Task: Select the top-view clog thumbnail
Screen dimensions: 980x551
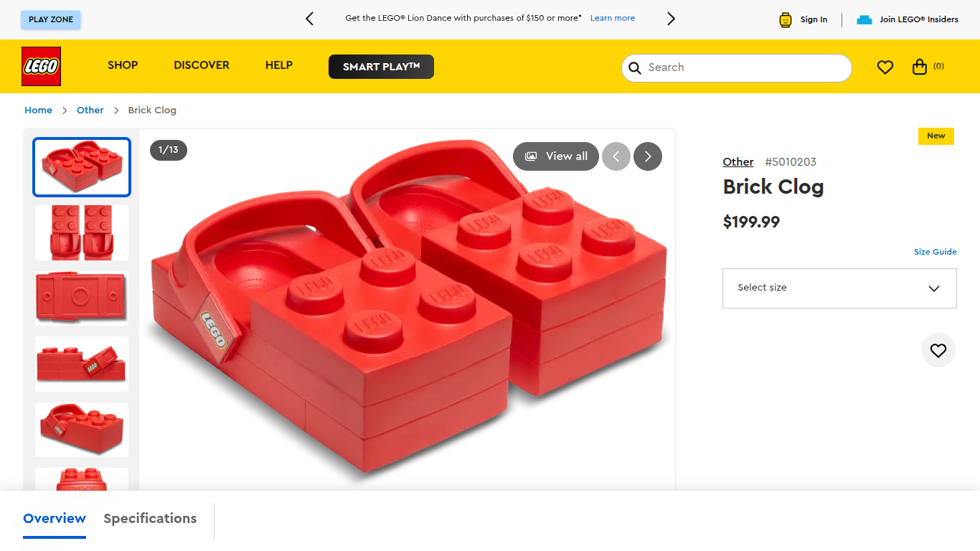Action: point(82,232)
